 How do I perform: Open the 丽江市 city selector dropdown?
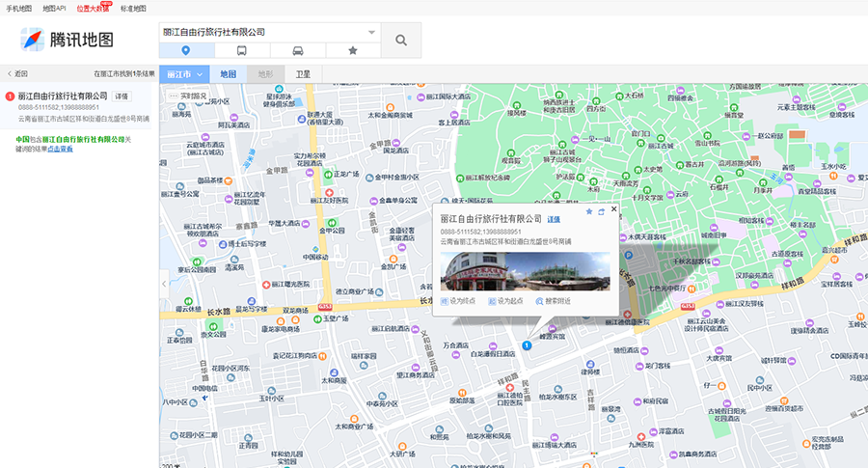[184, 74]
